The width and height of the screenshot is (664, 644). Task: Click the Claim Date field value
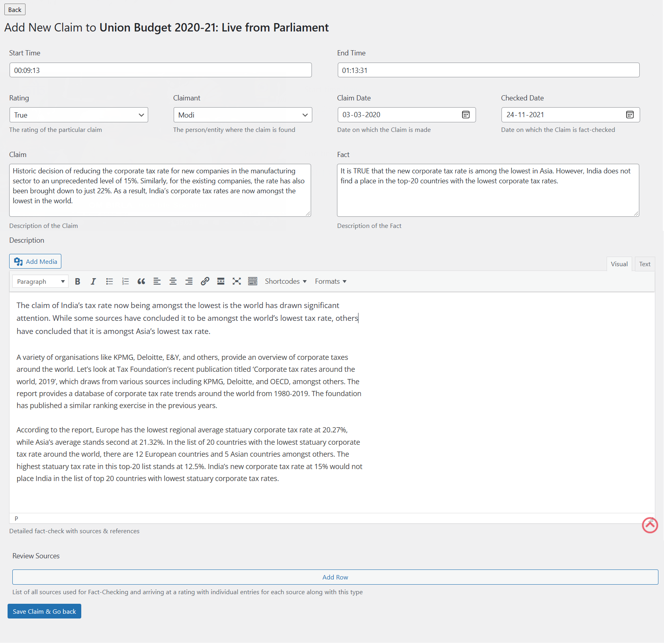[x=361, y=115]
